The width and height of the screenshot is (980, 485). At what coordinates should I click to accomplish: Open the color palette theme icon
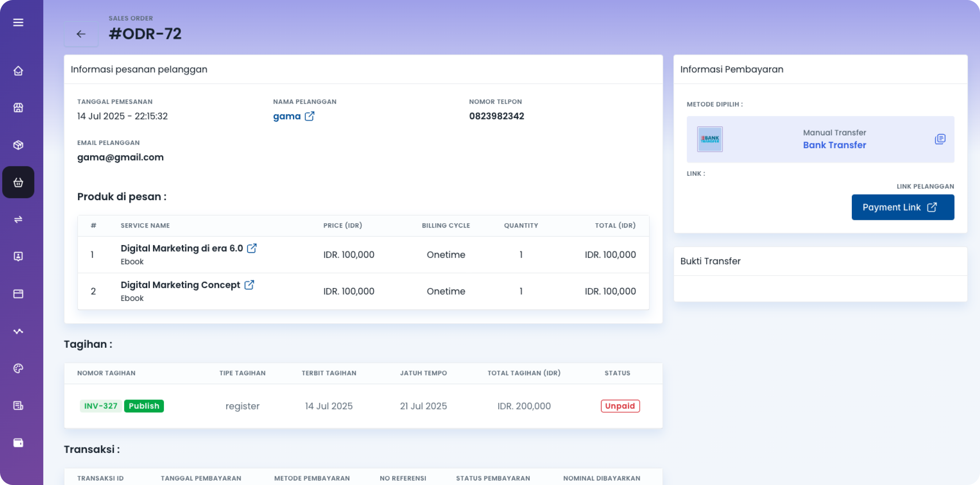tap(18, 368)
